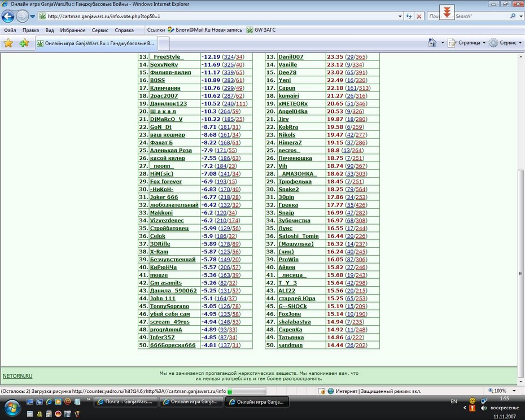Click the volume speaker tray icon
The image size is (525, 420).
point(483,408)
